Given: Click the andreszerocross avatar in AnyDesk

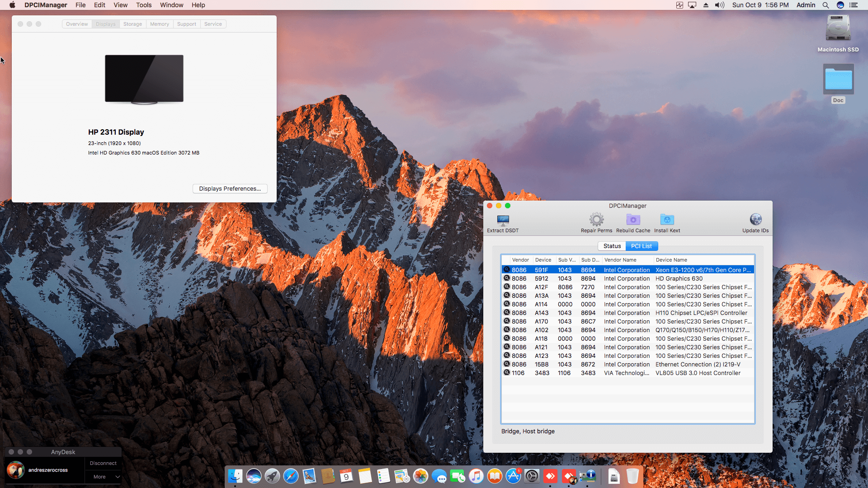Looking at the screenshot, I should (16, 470).
